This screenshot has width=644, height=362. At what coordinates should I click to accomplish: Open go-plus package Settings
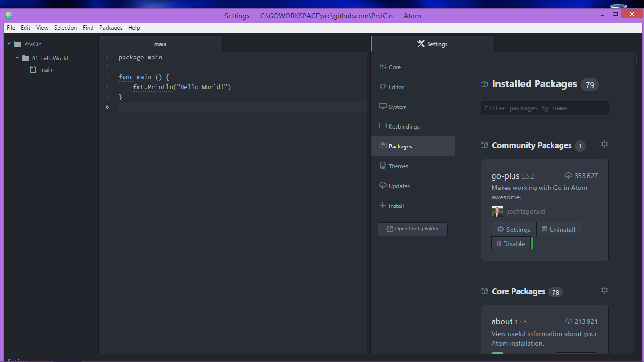coord(514,230)
